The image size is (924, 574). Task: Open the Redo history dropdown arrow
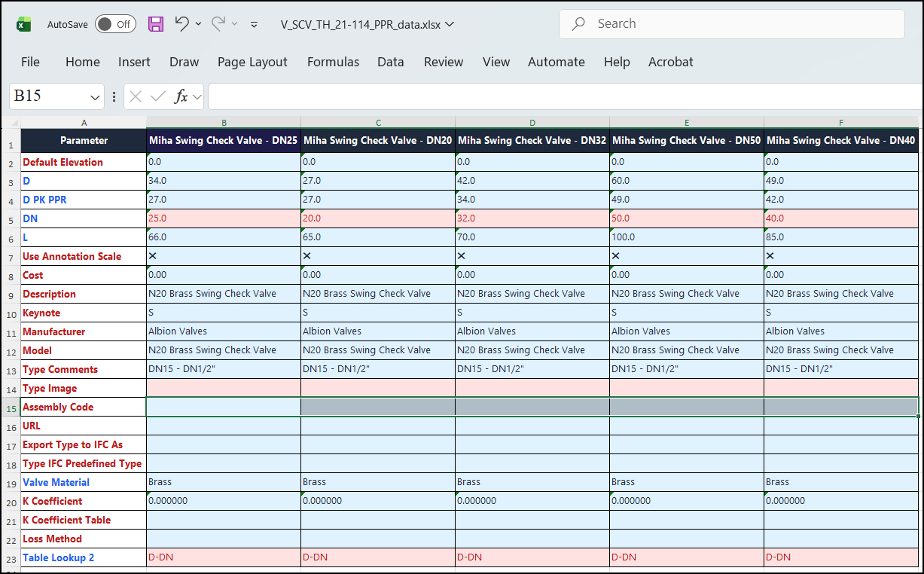click(x=234, y=24)
